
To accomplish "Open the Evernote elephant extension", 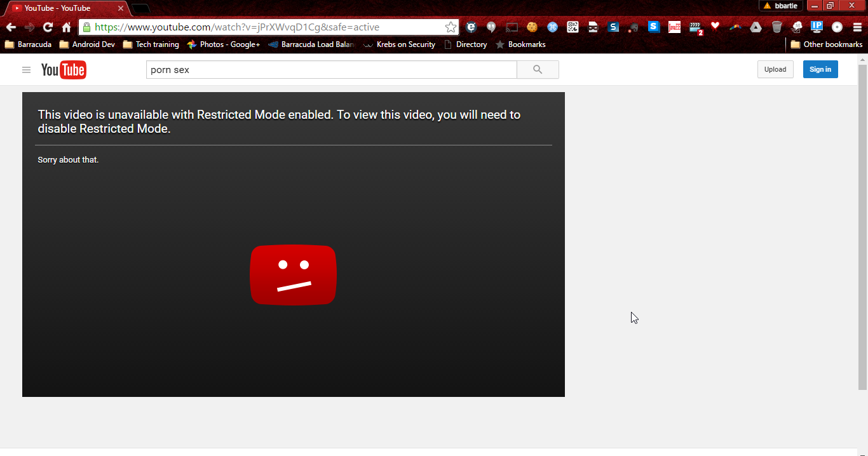I will pos(634,27).
